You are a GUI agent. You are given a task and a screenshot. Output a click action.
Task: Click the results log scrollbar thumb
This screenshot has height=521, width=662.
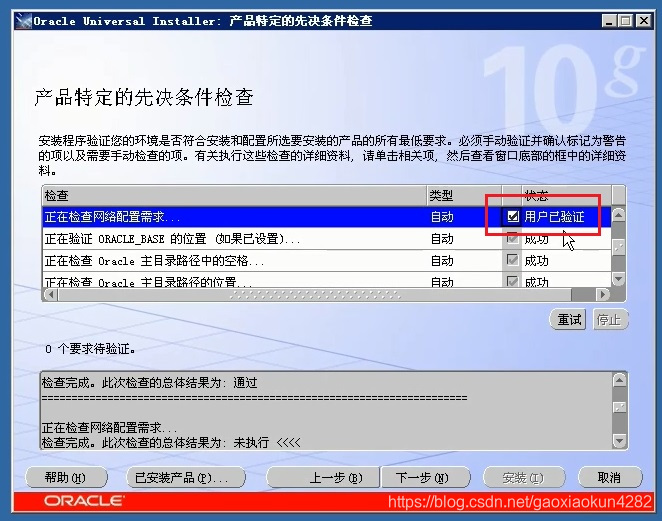tap(619, 407)
